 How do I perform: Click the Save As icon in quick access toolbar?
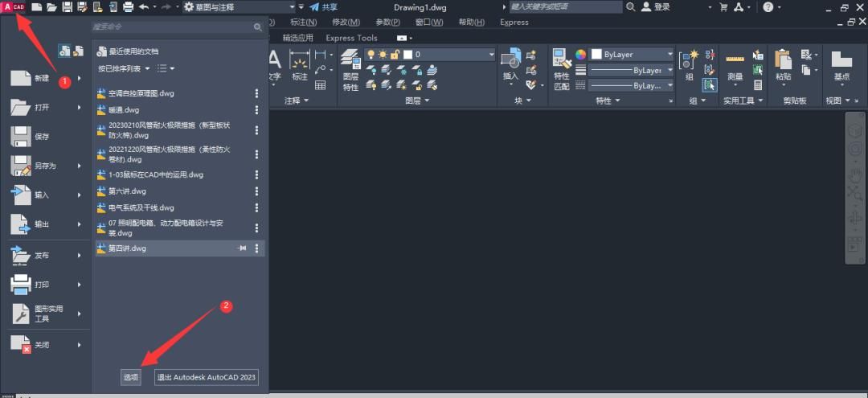[83, 7]
